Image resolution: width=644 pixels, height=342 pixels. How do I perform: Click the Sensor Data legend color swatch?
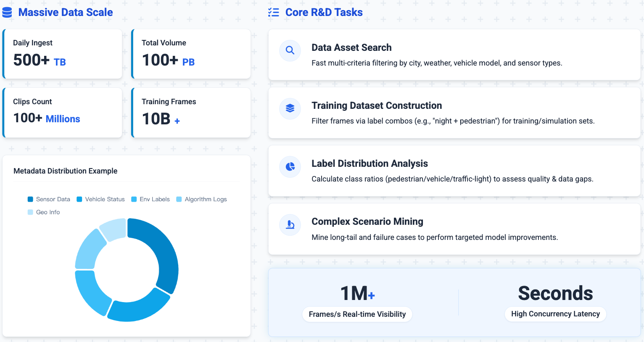click(x=30, y=199)
